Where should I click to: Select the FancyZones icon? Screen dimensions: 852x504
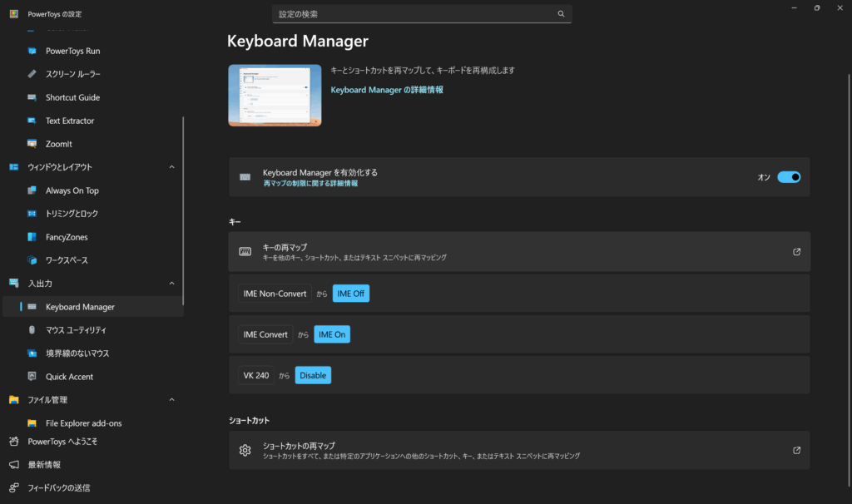[x=32, y=237]
